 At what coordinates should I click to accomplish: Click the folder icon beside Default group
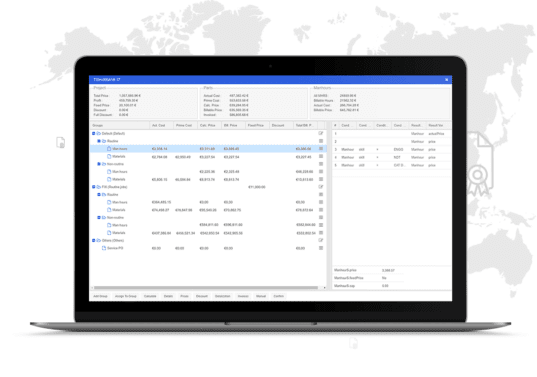(x=99, y=134)
